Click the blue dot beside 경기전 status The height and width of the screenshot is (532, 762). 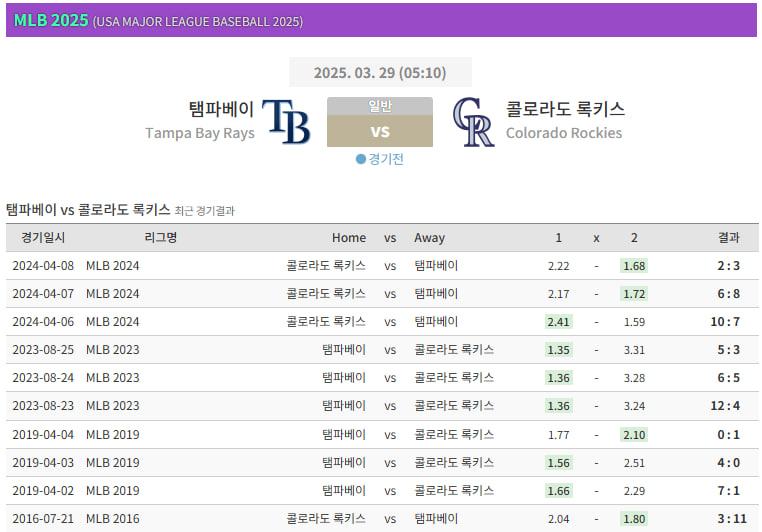(x=361, y=159)
